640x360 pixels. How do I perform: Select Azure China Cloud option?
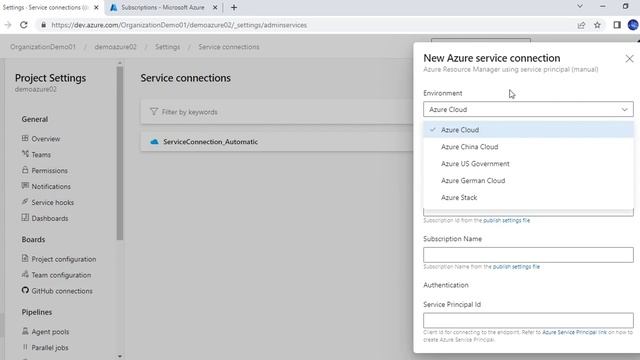point(528,147)
